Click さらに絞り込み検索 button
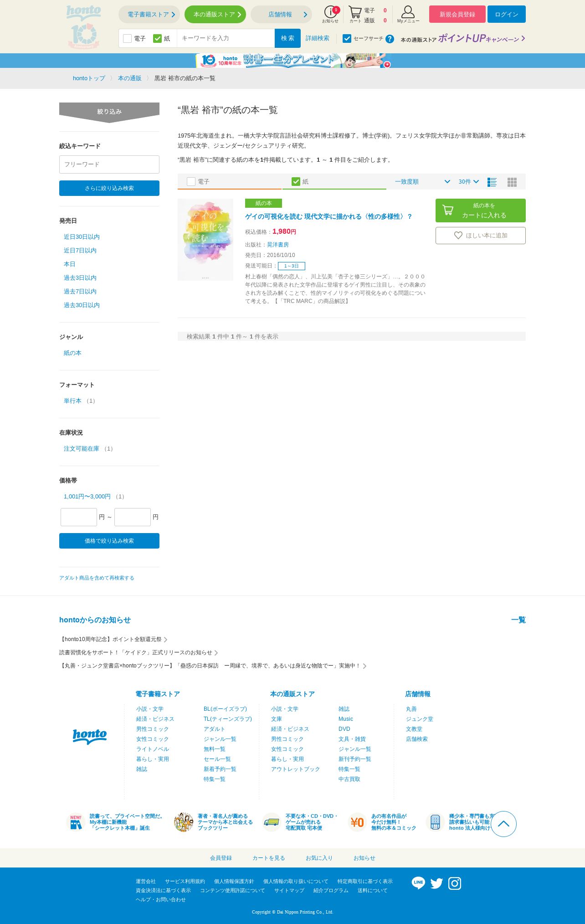 tap(109, 188)
